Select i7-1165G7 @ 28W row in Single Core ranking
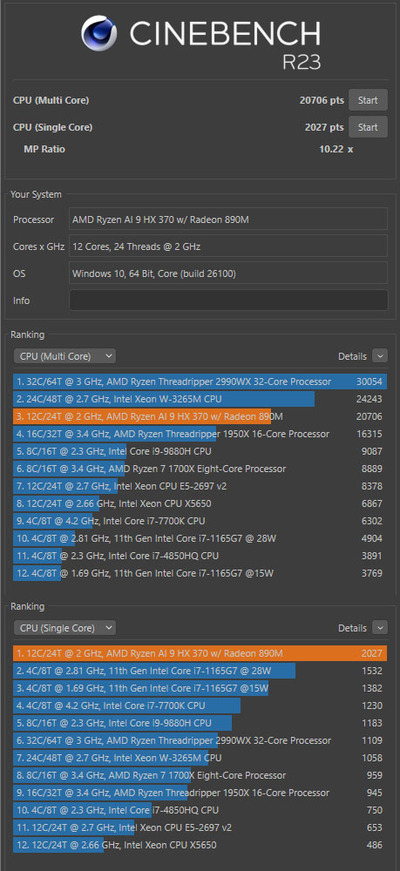 (x=200, y=670)
